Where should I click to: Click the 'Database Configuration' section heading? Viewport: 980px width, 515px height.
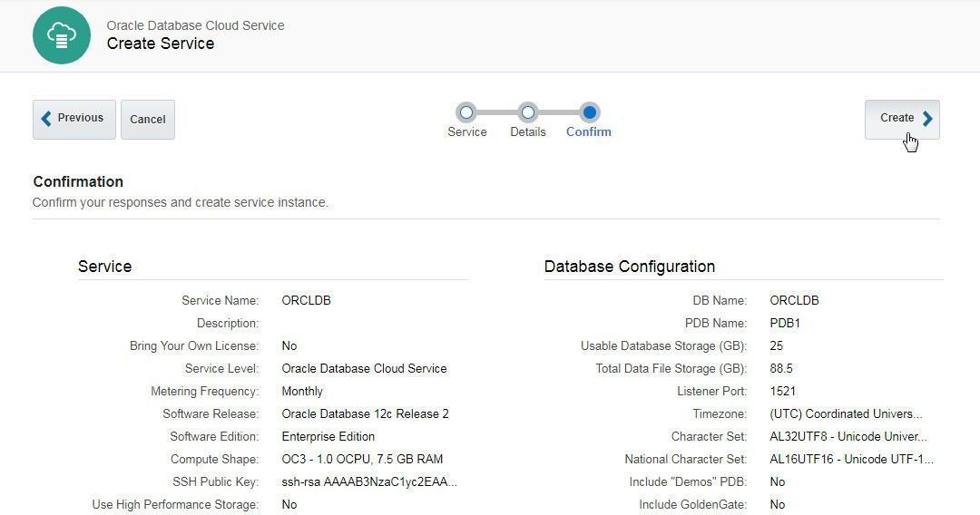point(630,267)
